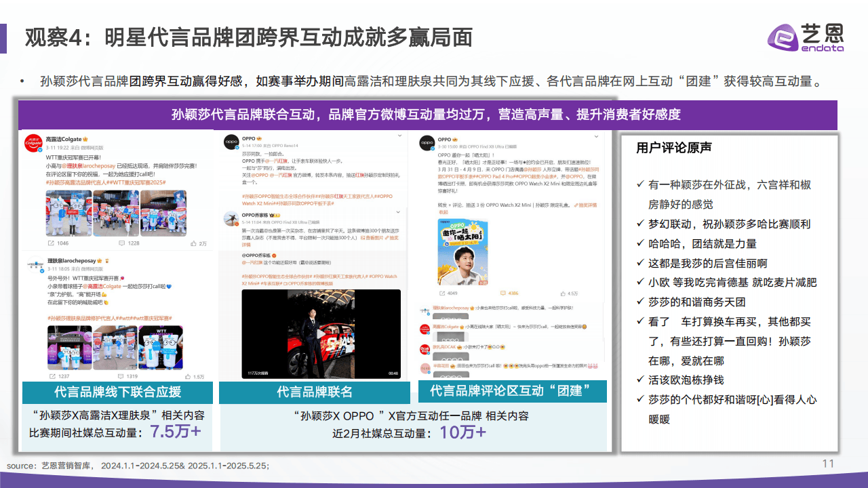Click @理肤泉larocheposay mention in Colgate post
Screen dimensions: 868x488
pos(90,167)
